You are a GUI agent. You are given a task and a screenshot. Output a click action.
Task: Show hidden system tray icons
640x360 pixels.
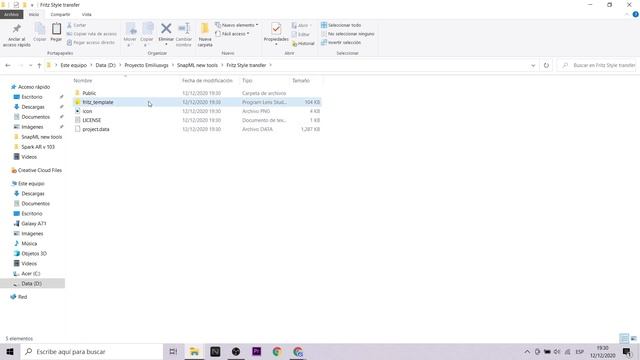pos(527,351)
